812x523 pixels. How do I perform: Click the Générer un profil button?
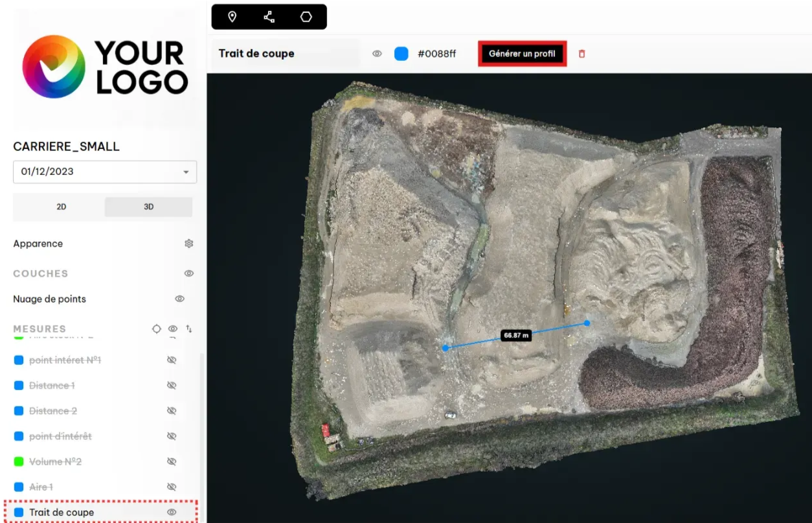point(522,54)
